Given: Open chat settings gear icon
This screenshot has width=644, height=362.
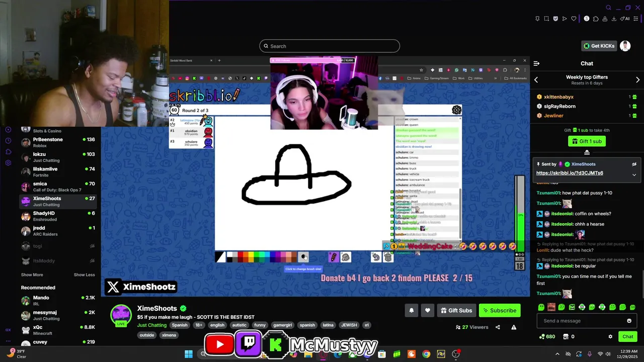Looking at the screenshot, I should click(x=610, y=336).
